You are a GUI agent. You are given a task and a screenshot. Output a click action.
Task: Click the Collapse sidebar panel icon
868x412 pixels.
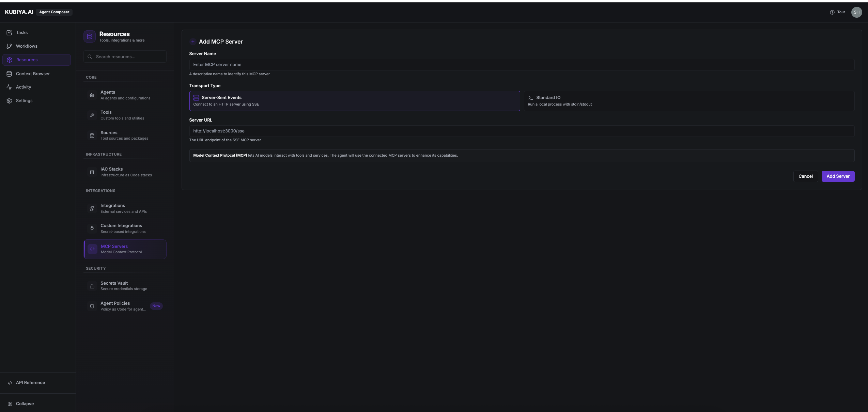pyautogui.click(x=10, y=404)
